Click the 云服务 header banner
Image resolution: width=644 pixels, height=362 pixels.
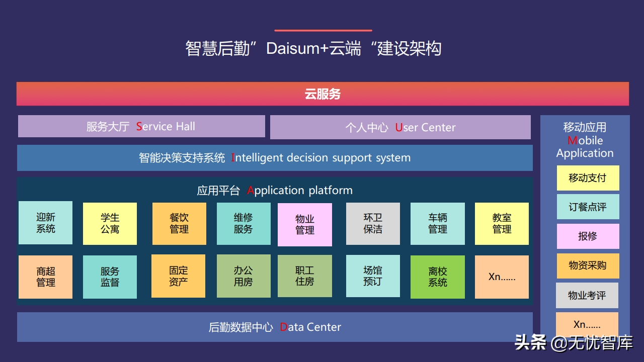322,94
